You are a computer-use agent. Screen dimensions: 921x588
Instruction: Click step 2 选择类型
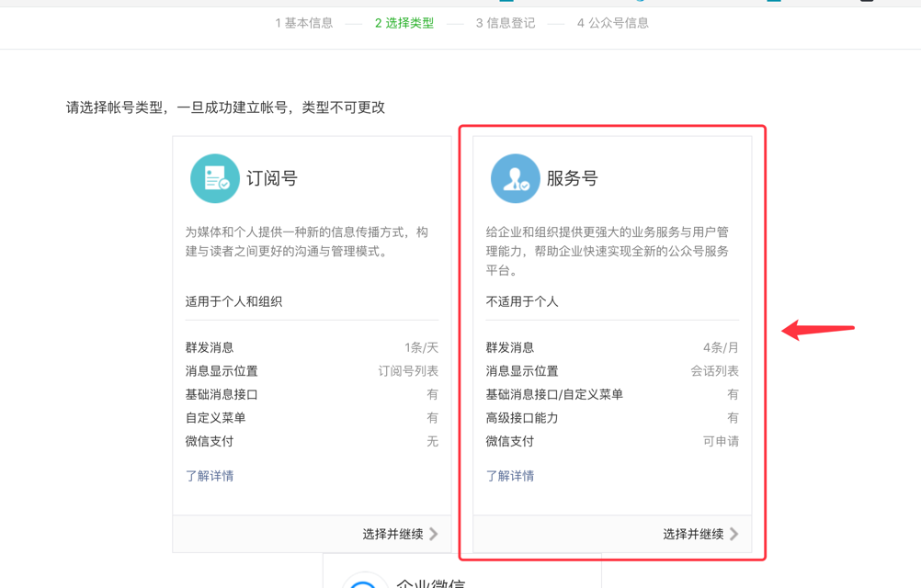(404, 23)
